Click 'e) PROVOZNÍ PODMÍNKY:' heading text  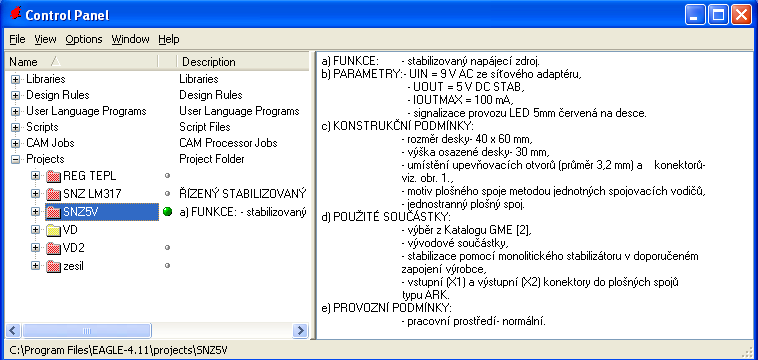(x=386, y=307)
